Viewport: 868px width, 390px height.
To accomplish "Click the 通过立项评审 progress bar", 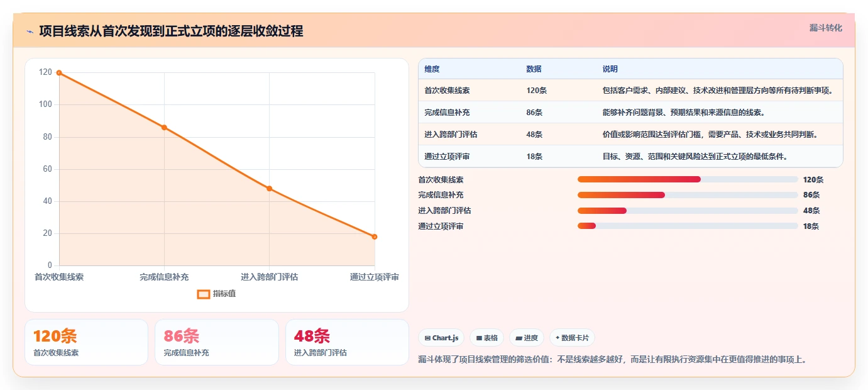I will click(688, 226).
